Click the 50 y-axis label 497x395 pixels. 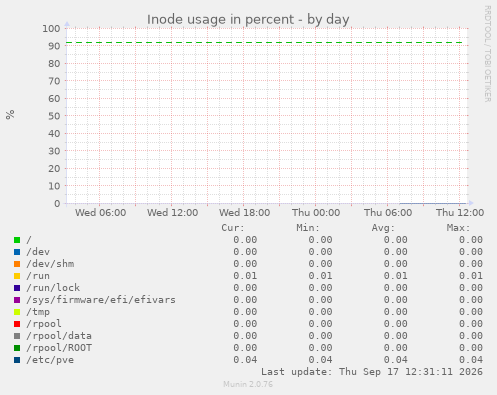54,116
